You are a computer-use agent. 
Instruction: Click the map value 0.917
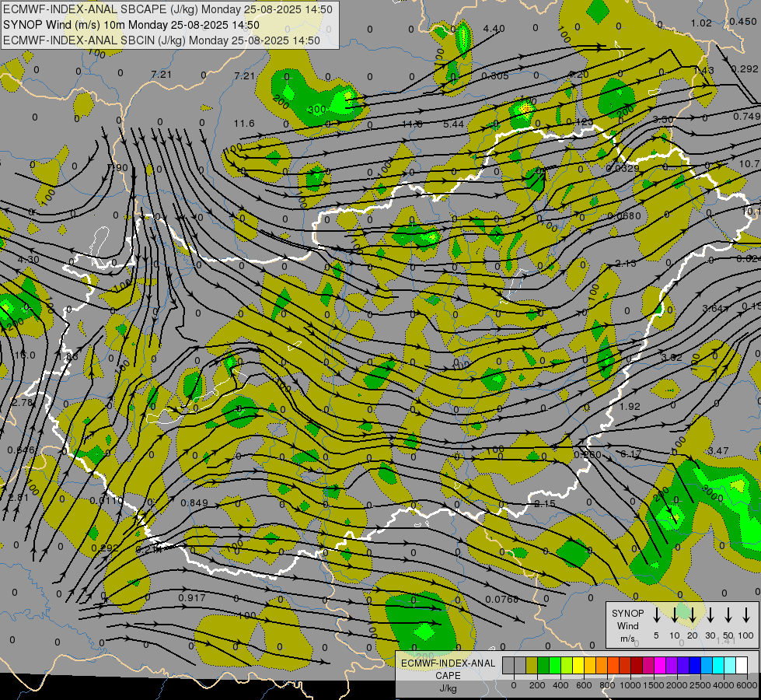coord(192,597)
